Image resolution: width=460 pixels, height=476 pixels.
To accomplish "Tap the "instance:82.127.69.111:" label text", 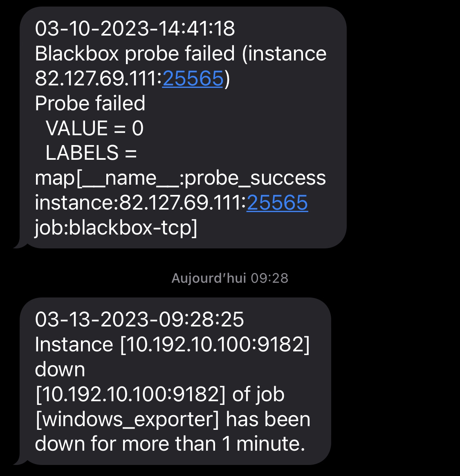I will (141, 203).
